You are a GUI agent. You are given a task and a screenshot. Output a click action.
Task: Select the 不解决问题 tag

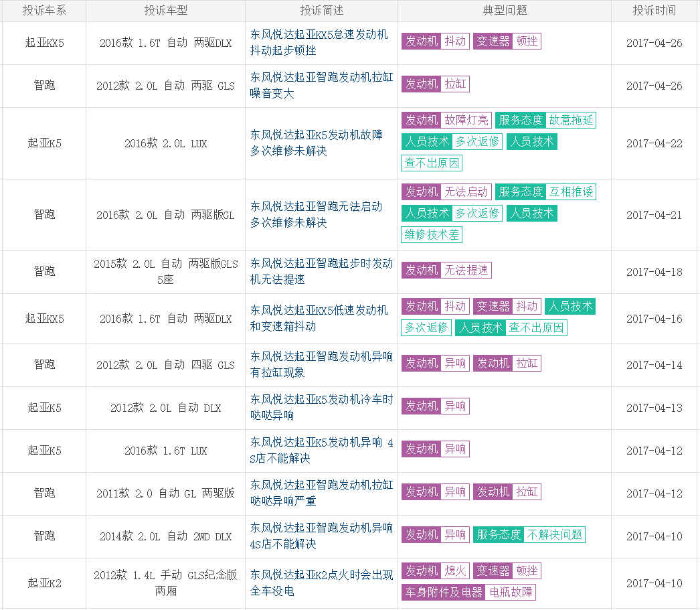click(x=554, y=535)
